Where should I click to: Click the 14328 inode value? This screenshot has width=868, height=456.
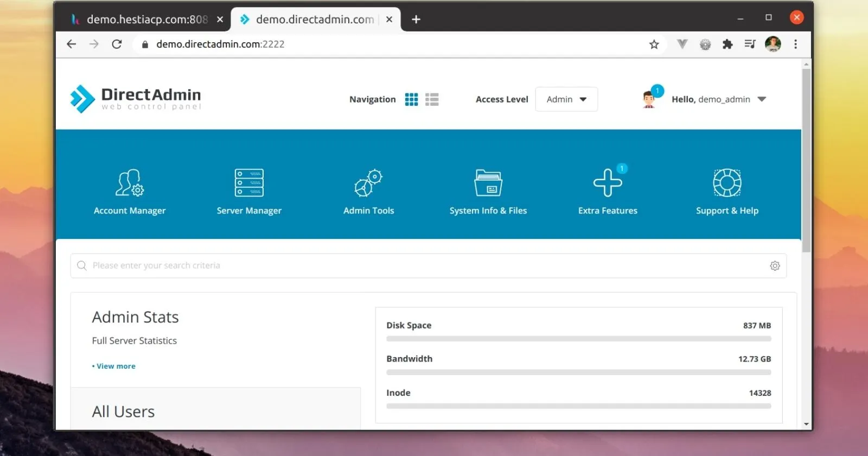[x=760, y=393]
